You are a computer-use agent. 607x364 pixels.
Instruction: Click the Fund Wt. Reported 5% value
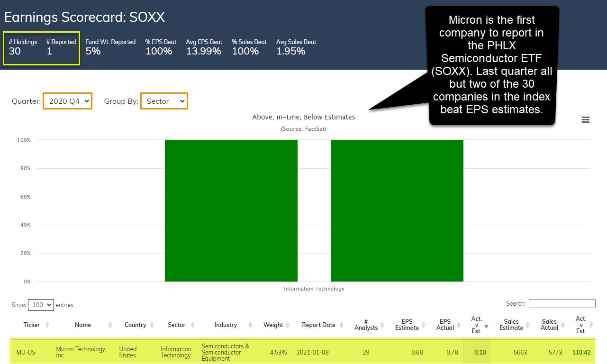pos(93,51)
